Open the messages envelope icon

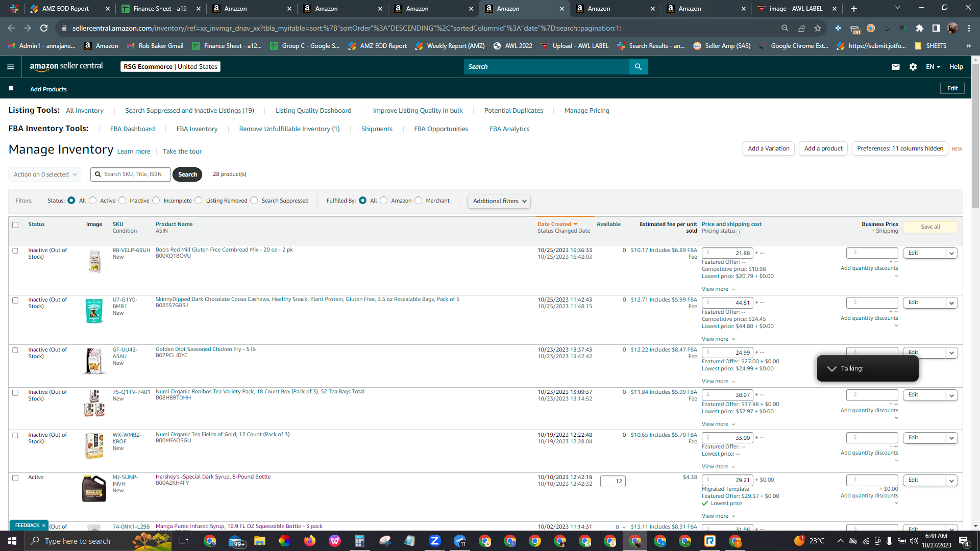(x=896, y=67)
